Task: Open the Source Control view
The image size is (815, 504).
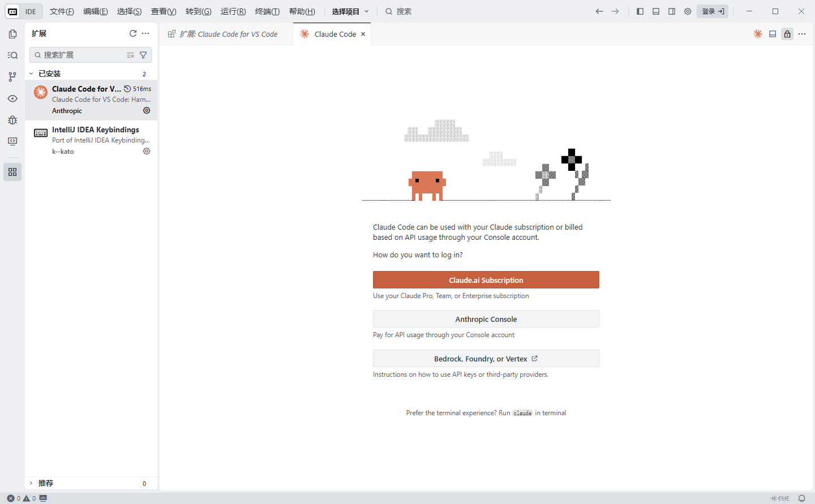Action: coord(12,77)
